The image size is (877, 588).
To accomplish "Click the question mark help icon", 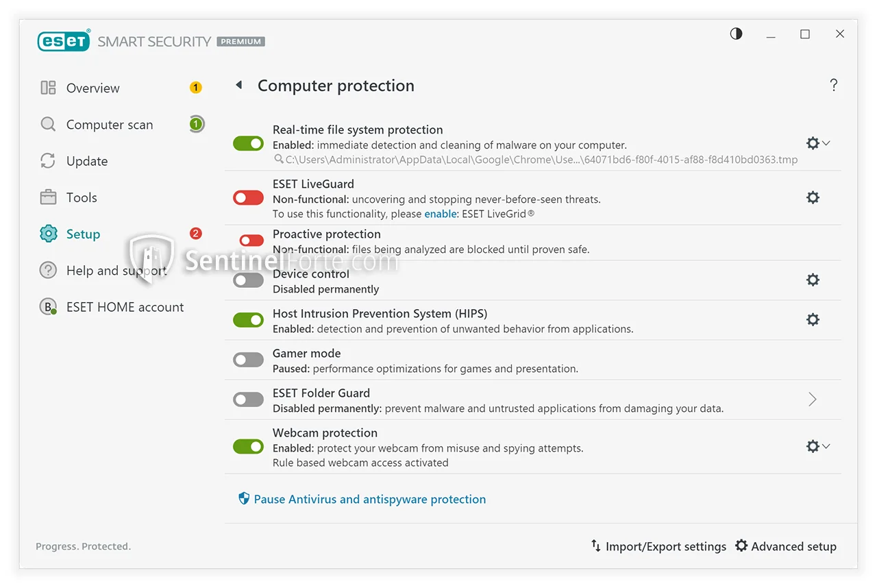I will pyautogui.click(x=833, y=85).
